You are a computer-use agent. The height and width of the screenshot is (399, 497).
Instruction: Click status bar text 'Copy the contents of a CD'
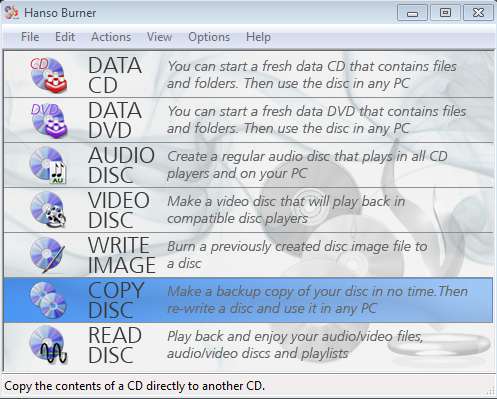134,386
